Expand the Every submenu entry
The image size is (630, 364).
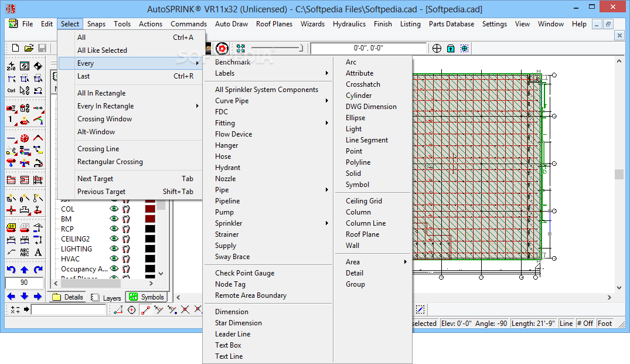point(130,63)
